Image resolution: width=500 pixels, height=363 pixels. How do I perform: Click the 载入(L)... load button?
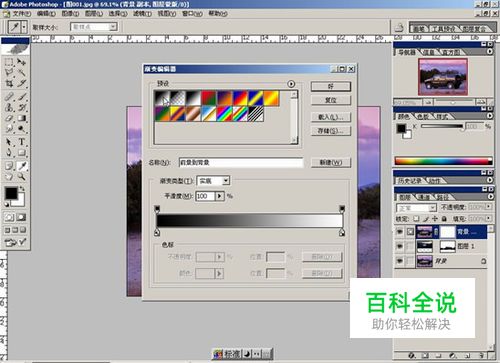331,117
